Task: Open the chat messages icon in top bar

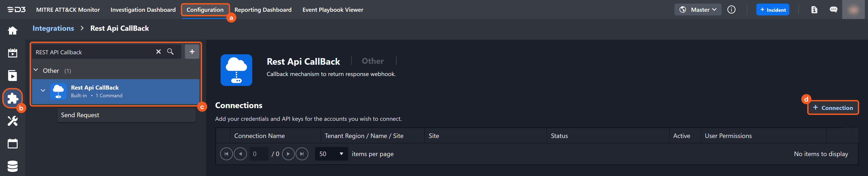Action: click(834, 10)
